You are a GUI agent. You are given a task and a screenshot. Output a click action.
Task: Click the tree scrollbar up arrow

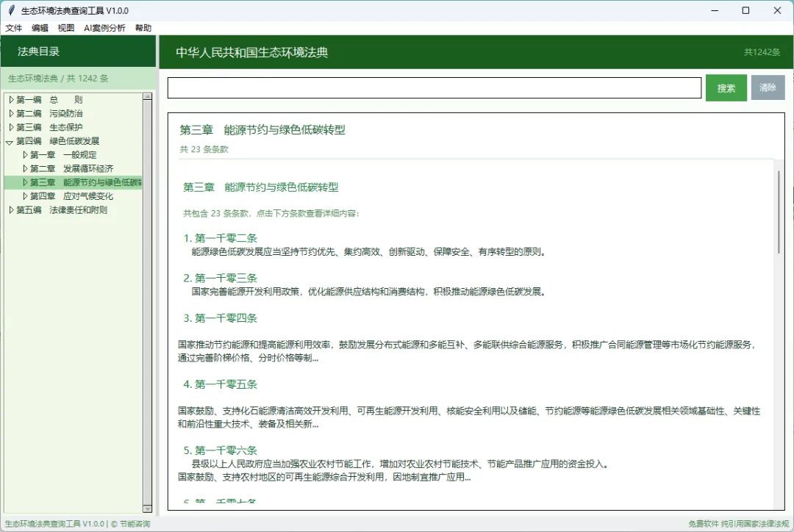click(147, 96)
